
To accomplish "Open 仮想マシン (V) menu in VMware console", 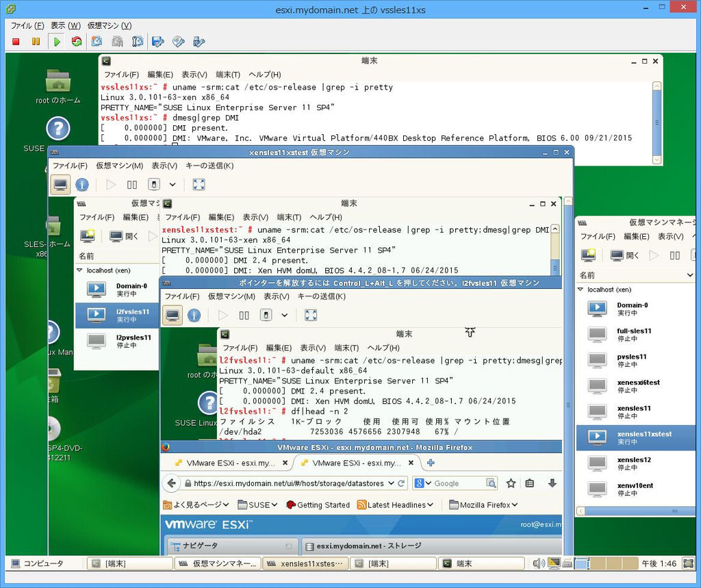I will pos(110,25).
